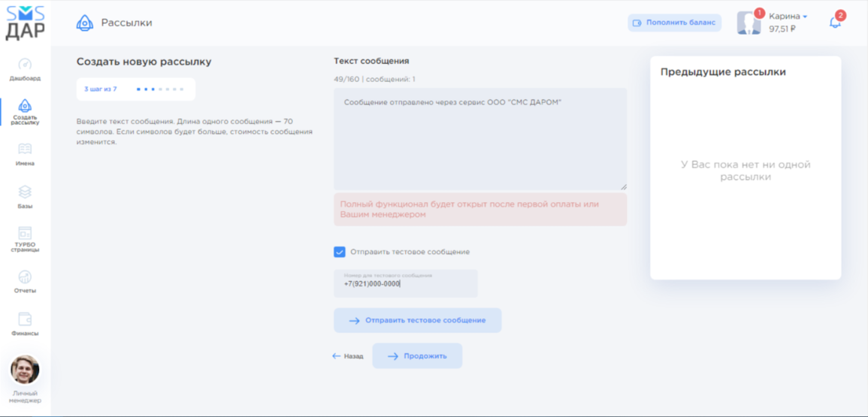Click the message text area

[x=480, y=139]
